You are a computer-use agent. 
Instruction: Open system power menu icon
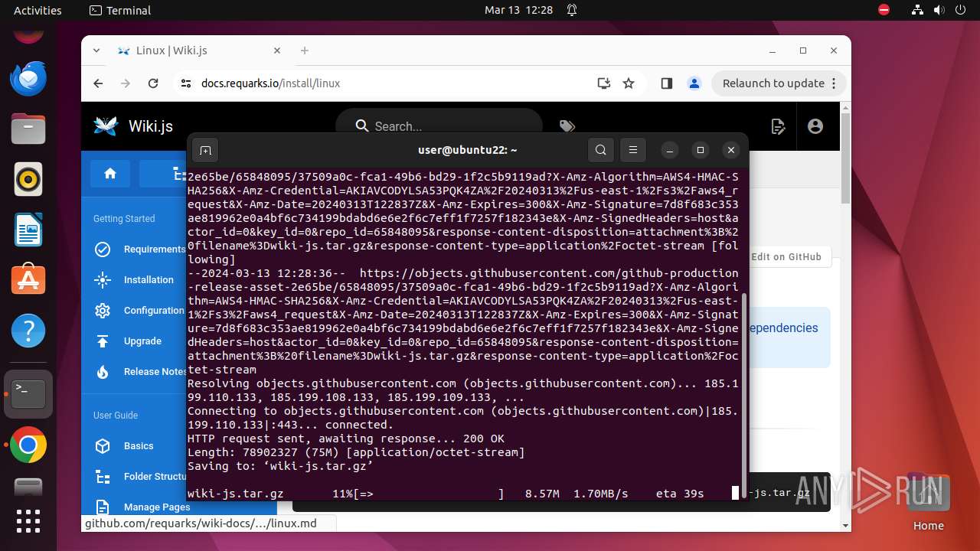(960, 11)
